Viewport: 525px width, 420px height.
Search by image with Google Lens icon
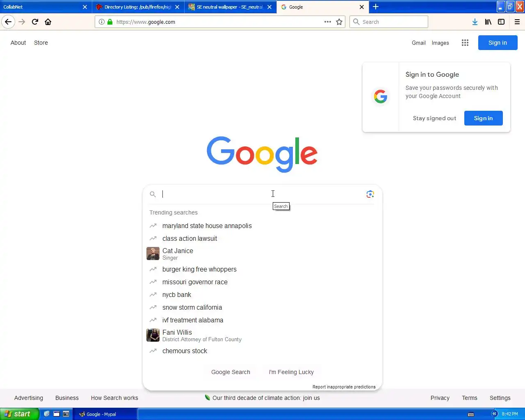370,194
